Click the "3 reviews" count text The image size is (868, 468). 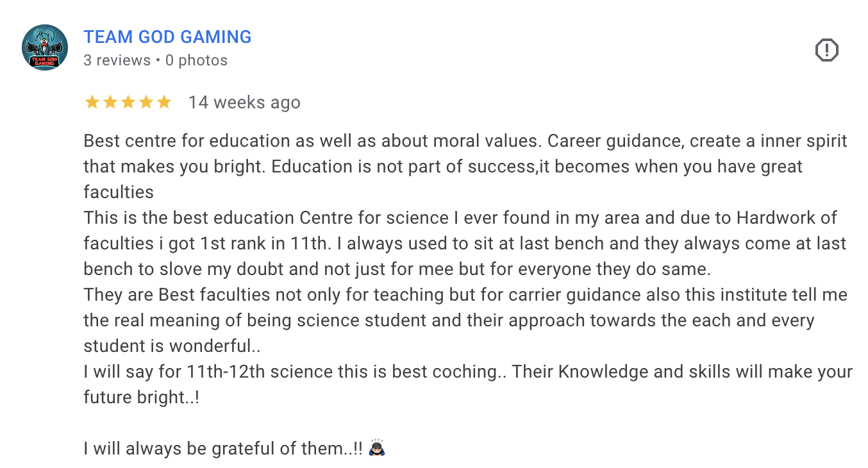(x=117, y=61)
